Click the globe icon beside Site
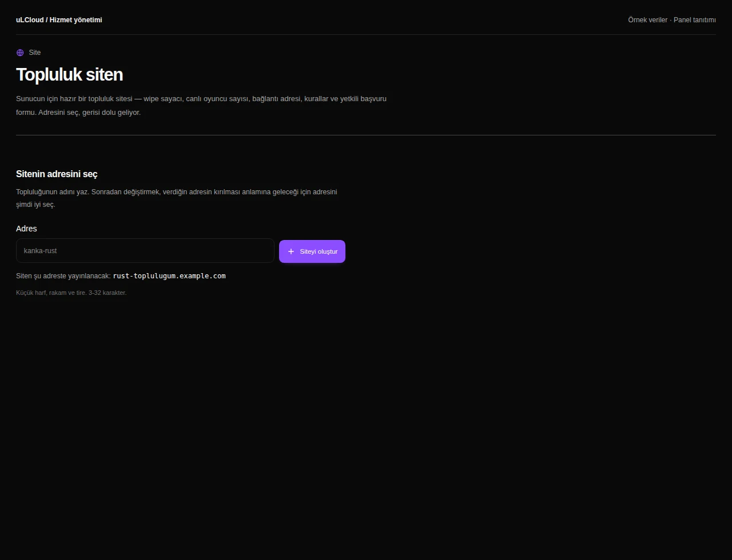Screen dimensions: 732x560 click(20, 53)
